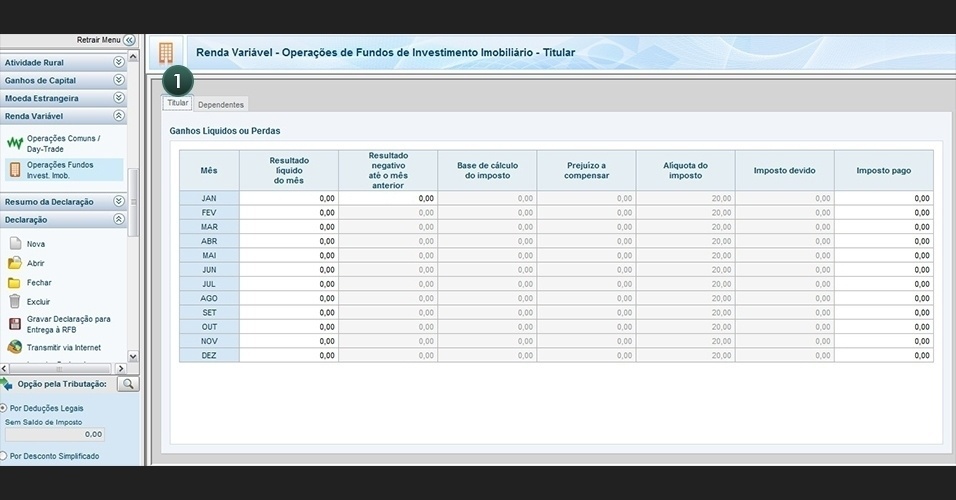
Task: Click the Excluir declaration link
Action: [38, 302]
